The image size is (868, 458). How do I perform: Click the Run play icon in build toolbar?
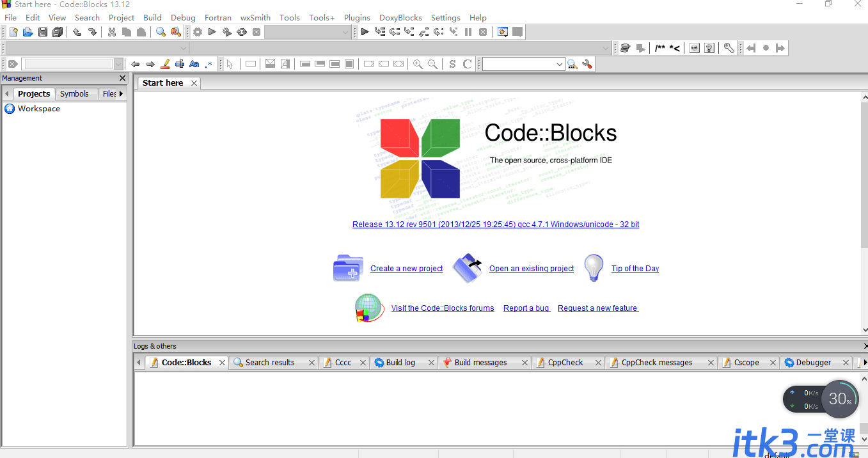[212, 32]
